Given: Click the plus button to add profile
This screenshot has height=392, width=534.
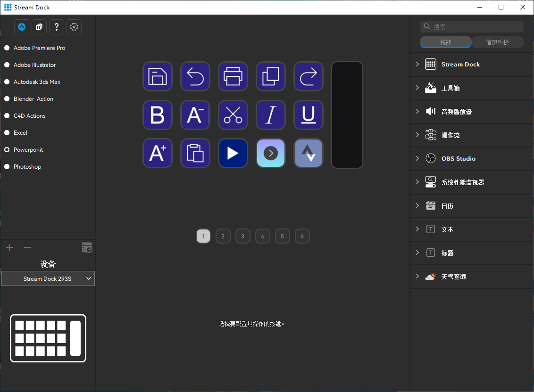Looking at the screenshot, I should click(9, 247).
